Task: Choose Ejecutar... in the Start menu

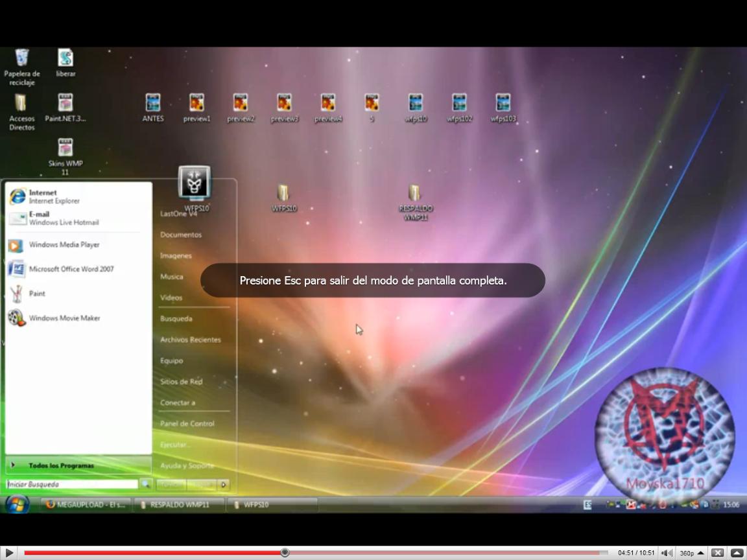Action: click(x=174, y=444)
